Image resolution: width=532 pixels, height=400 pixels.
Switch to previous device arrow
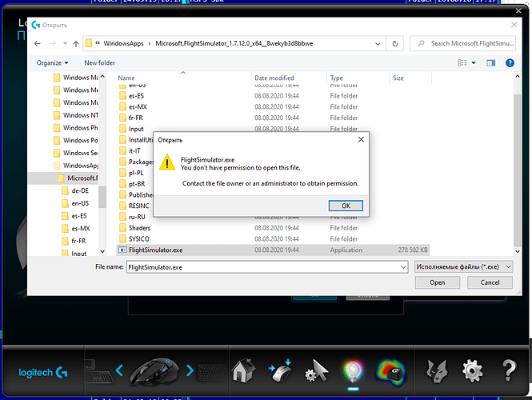(x=119, y=370)
